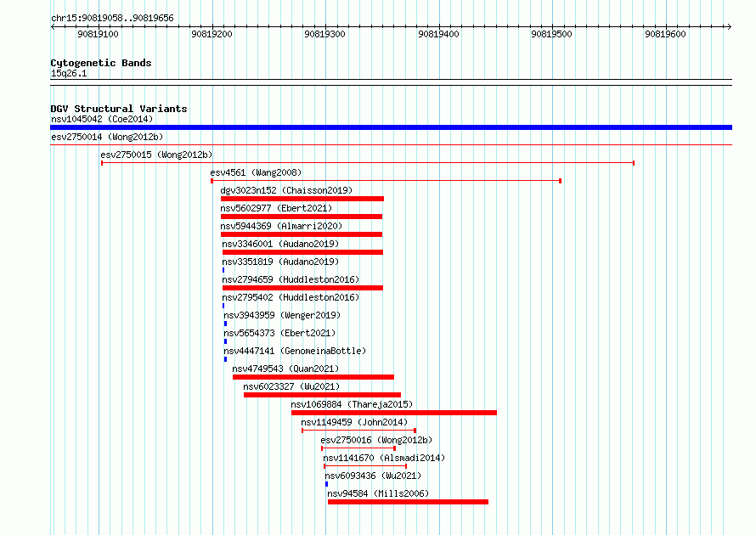Select nsv94584 (Mills2006) label
Viewport: 756px width, 535px height.
coord(377,493)
